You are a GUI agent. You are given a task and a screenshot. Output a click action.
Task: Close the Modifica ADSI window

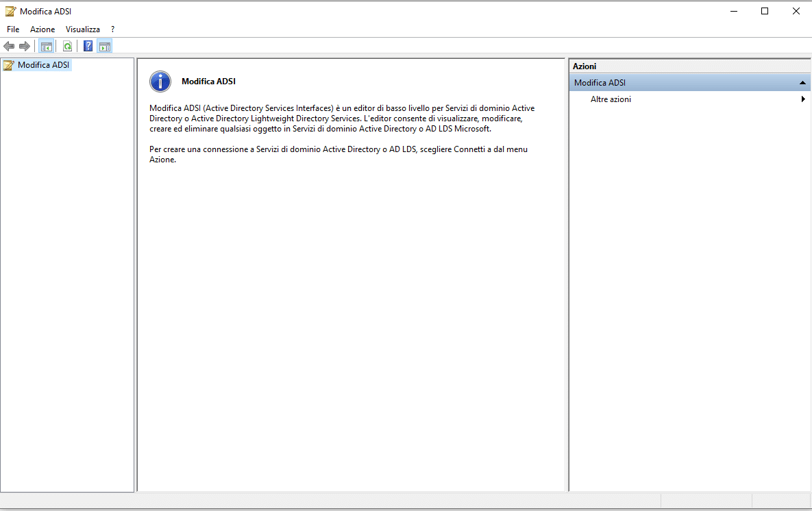(796, 11)
